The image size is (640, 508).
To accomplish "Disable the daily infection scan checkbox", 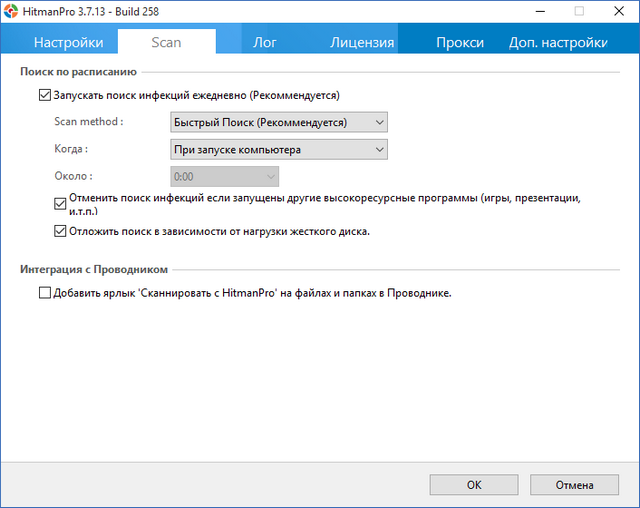I will point(44,96).
